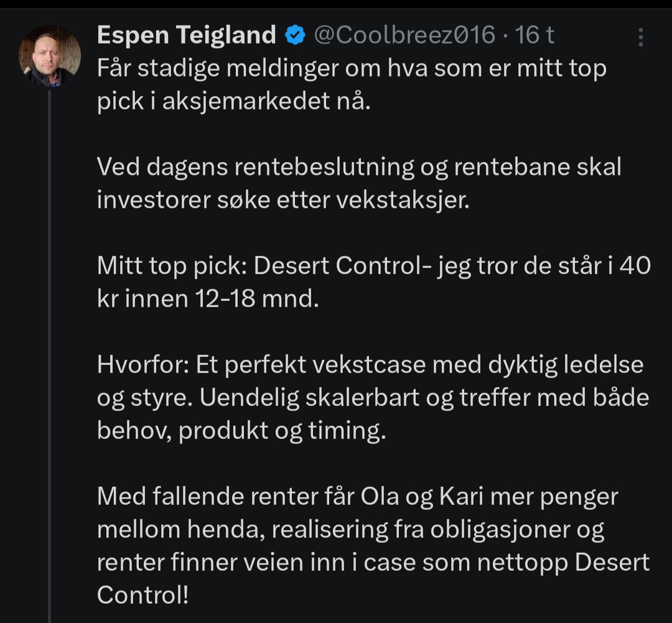
Task: Click the word 'obligasjoner' in the tweet
Action: click(500, 530)
